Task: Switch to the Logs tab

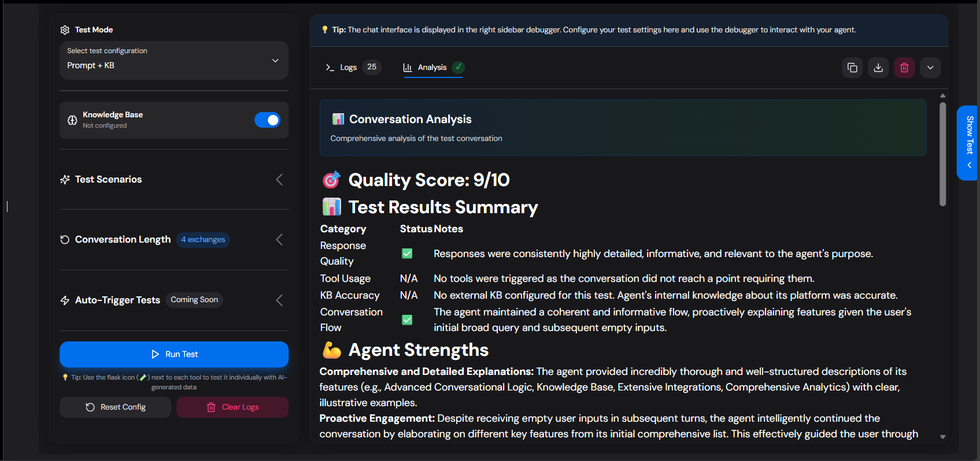Action: [x=349, y=67]
